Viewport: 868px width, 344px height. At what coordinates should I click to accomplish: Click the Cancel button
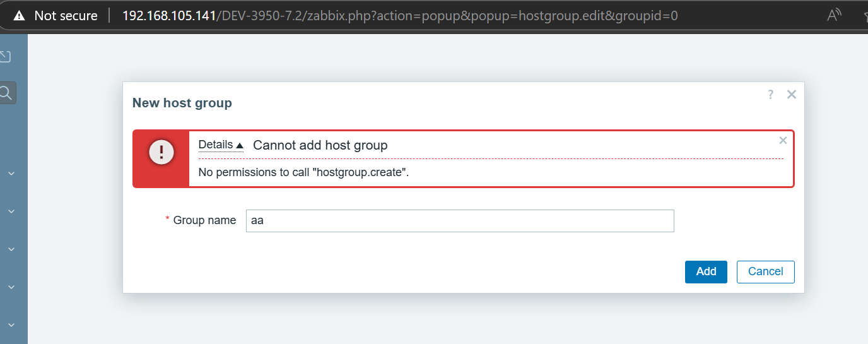click(x=765, y=271)
